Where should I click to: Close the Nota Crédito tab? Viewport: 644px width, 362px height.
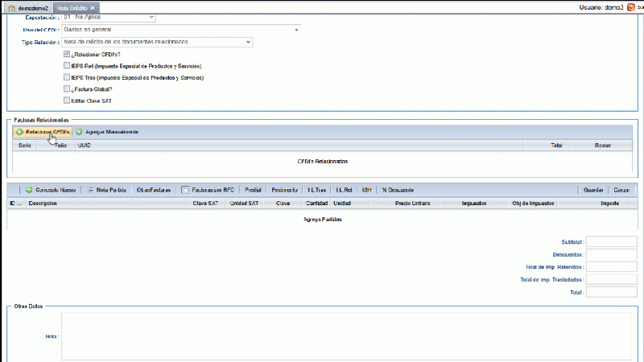tap(93, 7)
